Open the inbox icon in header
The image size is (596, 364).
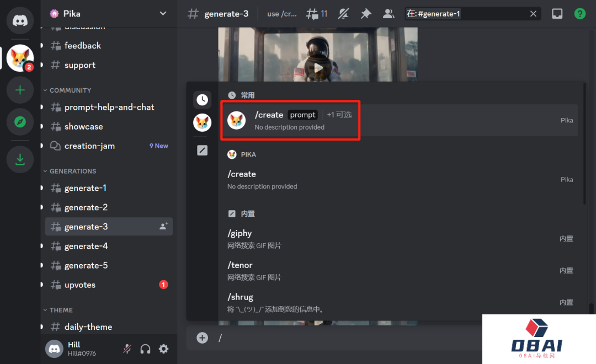[x=557, y=14]
